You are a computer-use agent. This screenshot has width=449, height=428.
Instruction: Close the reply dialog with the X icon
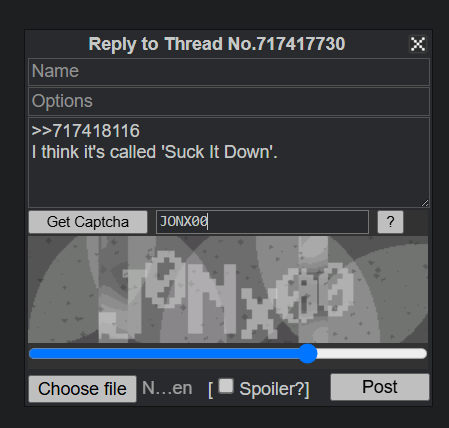tap(418, 44)
